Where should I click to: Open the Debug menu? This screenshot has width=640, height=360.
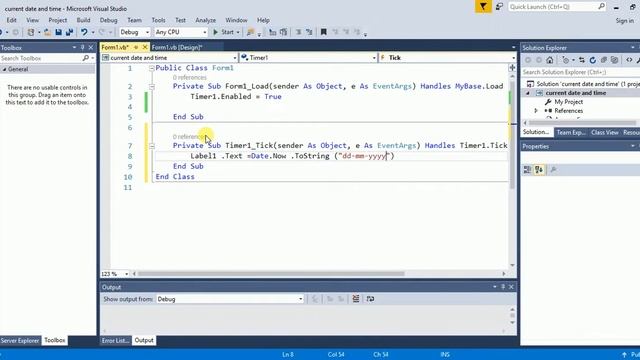pyautogui.click(x=109, y=20)
